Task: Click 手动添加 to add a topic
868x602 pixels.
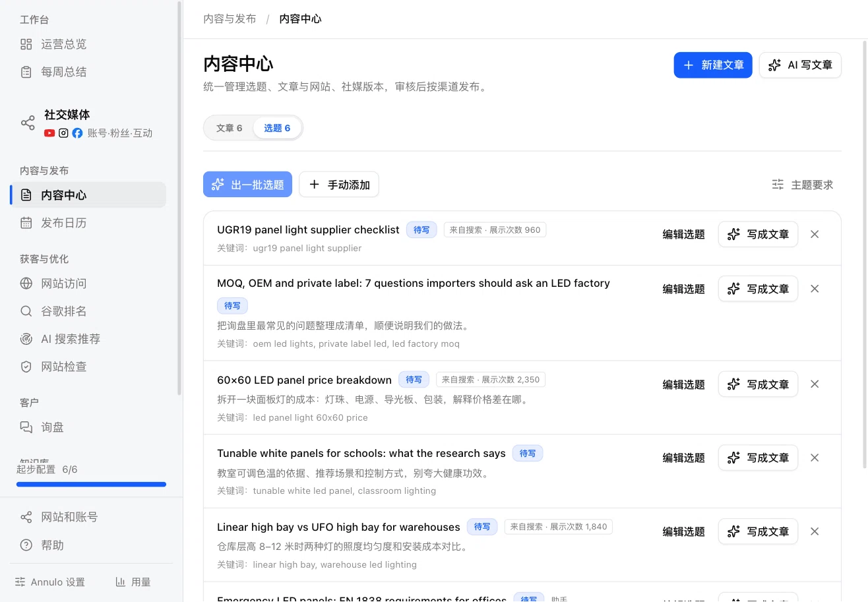Action: (x=339, y=185)
